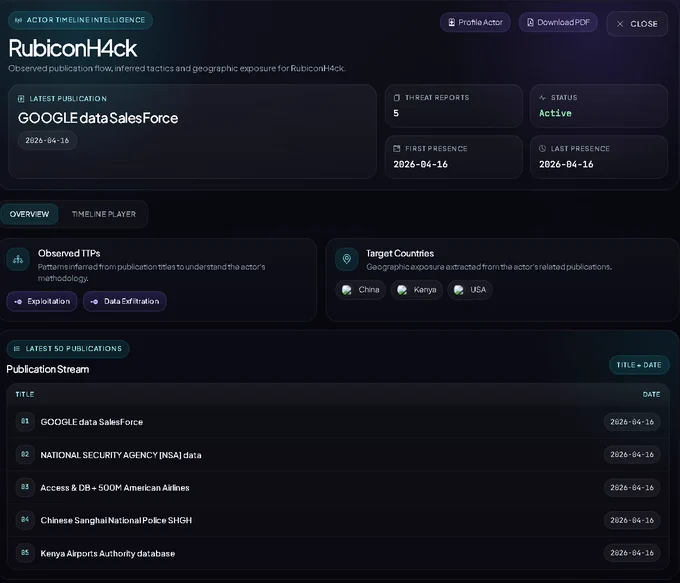Open Chinese Sanghai National Police SHGH row

338,520
